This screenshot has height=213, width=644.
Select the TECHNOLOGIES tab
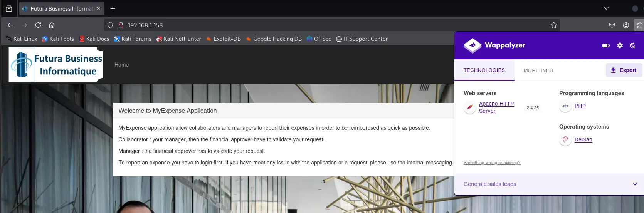coord(484,70)
